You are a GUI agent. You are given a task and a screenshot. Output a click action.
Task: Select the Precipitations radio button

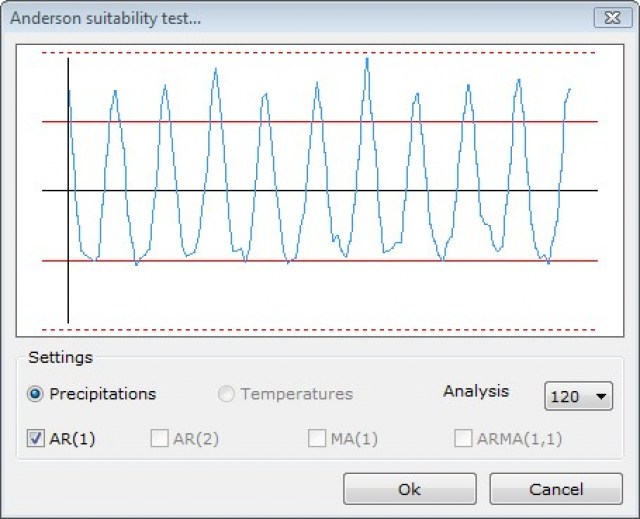coord(35,394)
